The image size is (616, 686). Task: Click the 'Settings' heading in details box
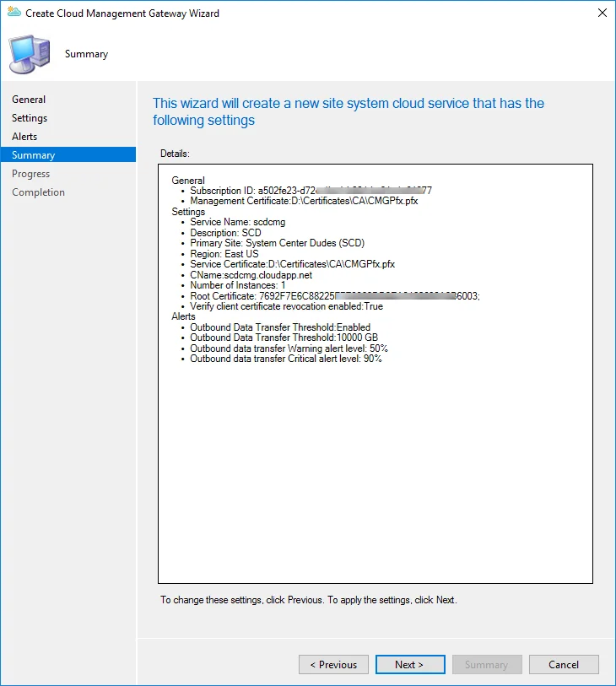(x=188, y=212)
